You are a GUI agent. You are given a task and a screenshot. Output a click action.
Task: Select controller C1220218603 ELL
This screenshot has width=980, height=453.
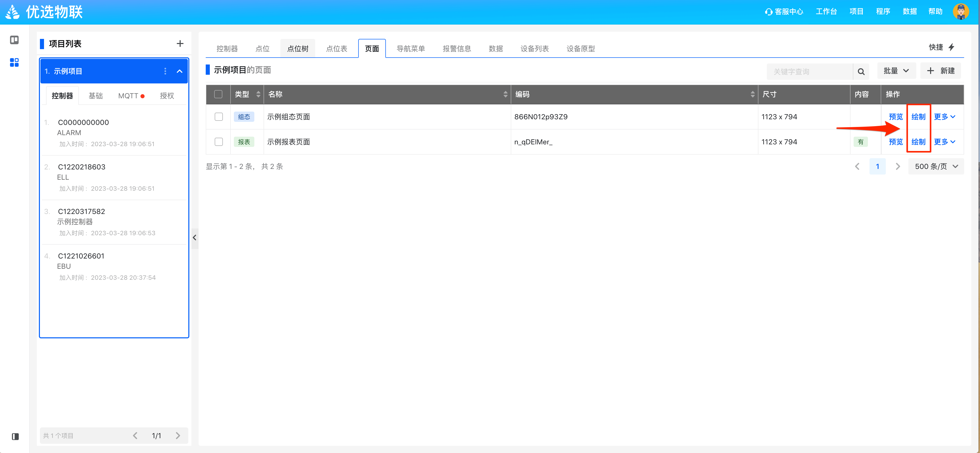tap(114, 177)
